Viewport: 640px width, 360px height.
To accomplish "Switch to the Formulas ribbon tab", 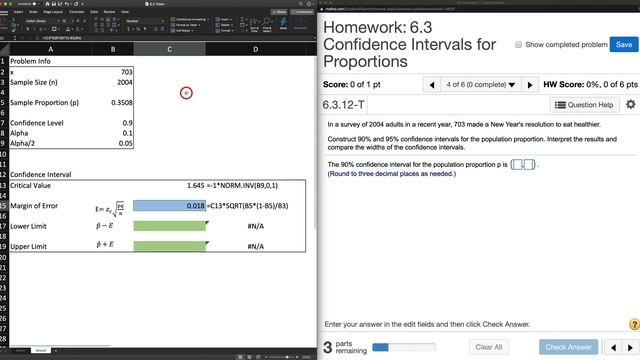I will point(76,12).
